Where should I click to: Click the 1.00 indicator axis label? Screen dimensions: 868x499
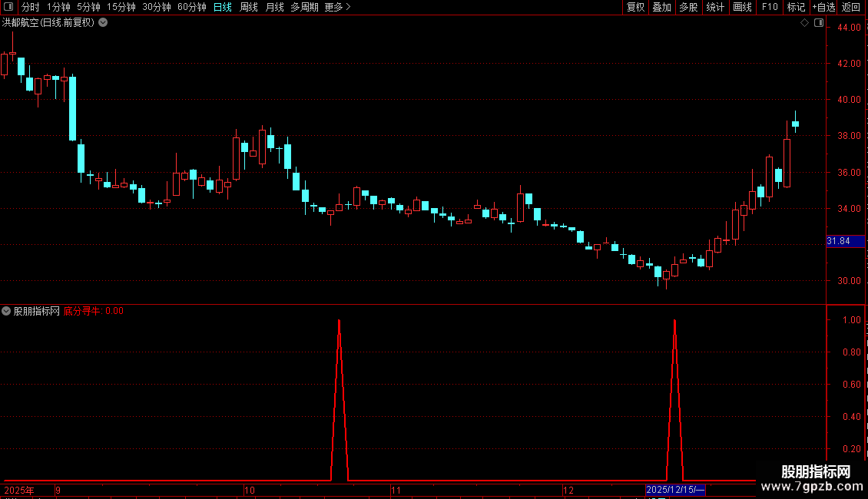coord(851,320)
